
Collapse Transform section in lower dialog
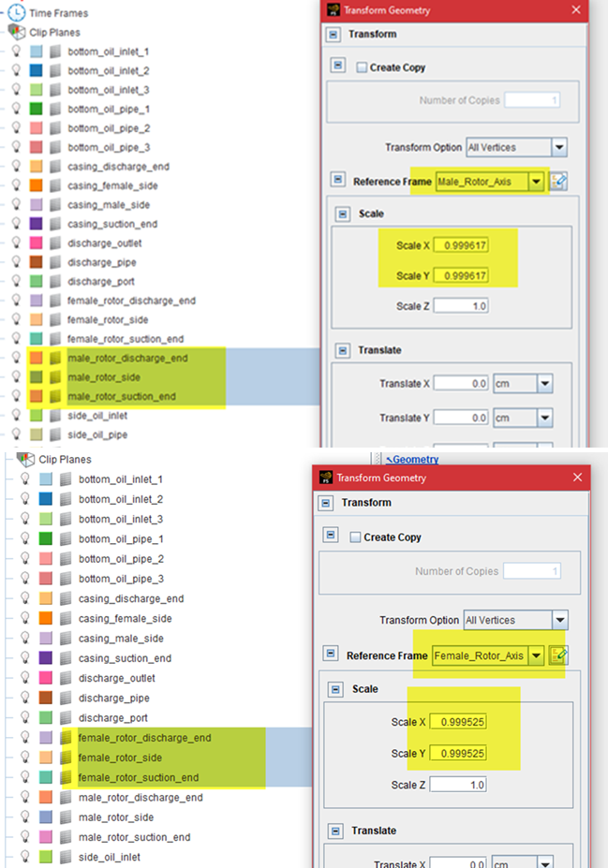click(326, 503)
